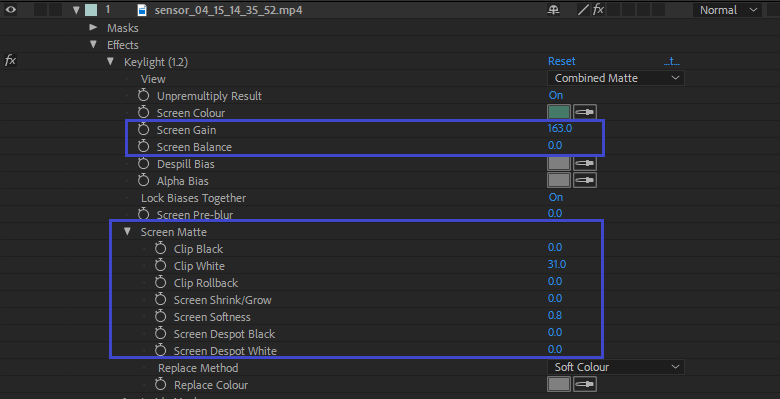Toggle the quality slash switch on layer 1

tap(583, 10)
